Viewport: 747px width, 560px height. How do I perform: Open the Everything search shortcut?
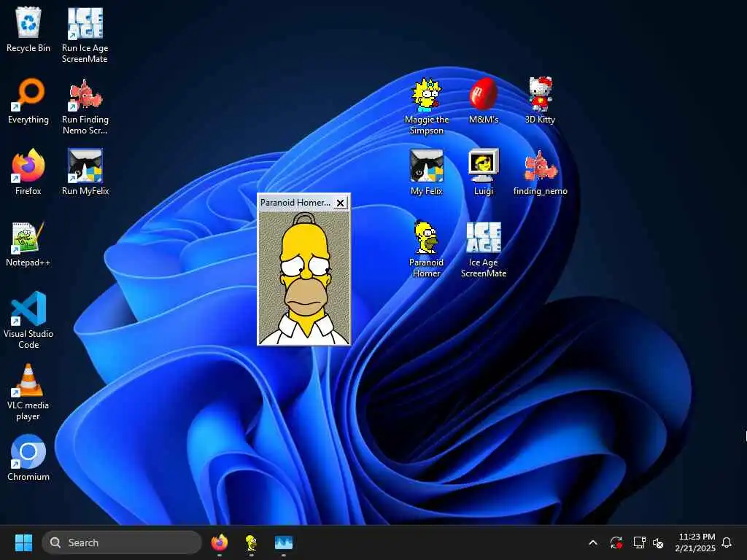pyautogui.click(x=28, y=101)
